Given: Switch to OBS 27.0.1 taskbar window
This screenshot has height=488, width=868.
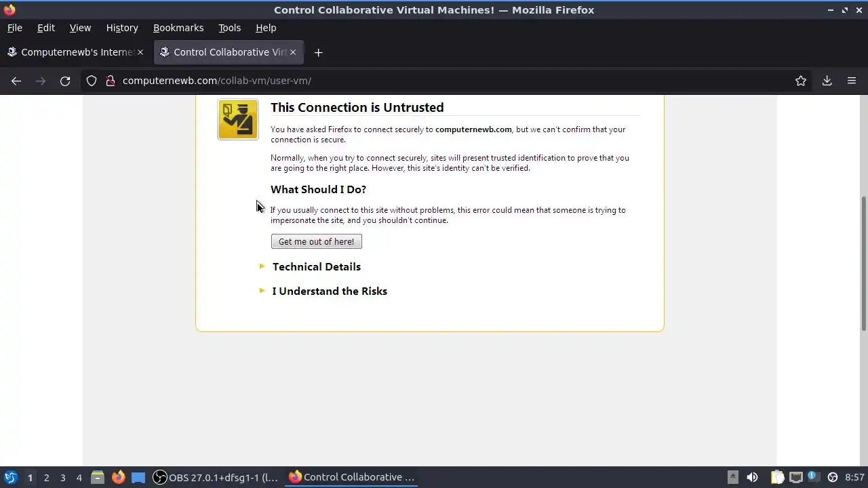Looking at the screenshot, I should pos(215,477).
